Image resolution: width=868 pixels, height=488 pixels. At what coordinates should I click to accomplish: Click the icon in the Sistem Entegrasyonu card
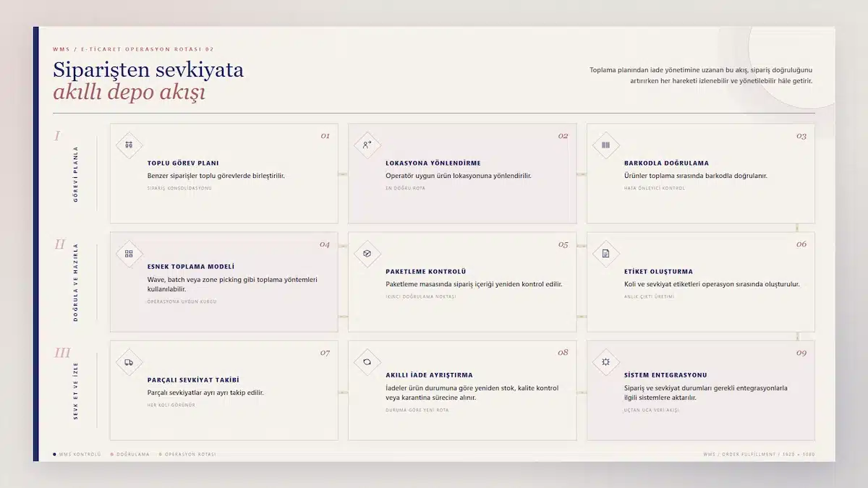coord(605,362)
